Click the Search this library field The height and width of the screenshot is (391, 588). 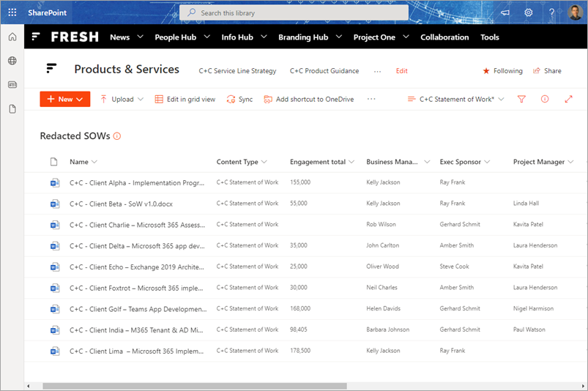(x=294, y=12)
